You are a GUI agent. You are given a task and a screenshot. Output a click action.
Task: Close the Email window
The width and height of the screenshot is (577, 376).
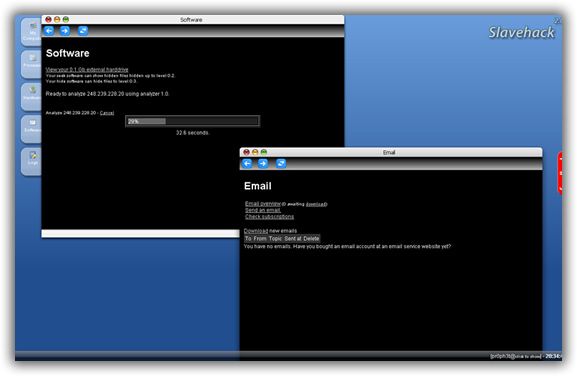[x=247, y=152]
